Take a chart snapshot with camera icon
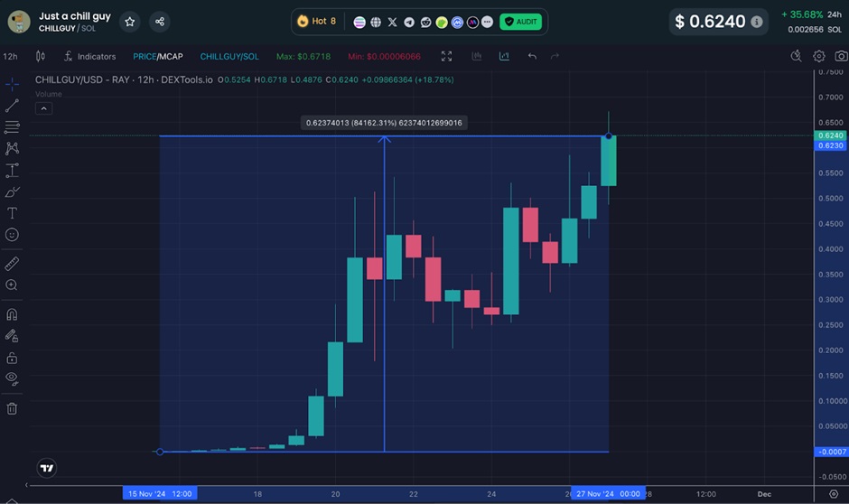The width and height of the screenshot is (849, 504). 841,56
